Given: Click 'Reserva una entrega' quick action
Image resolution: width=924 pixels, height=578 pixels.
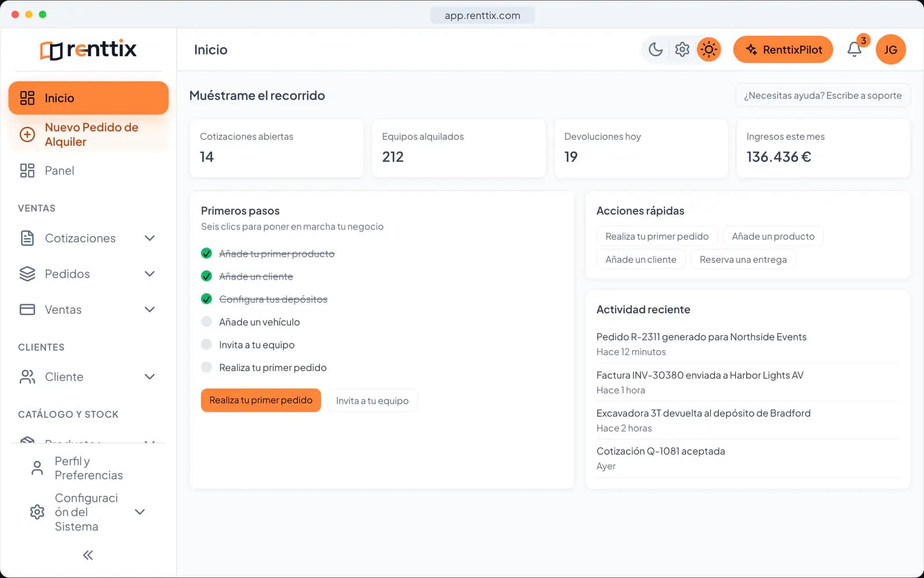Looking at the screenshot, I should click(x=743, y=260).
